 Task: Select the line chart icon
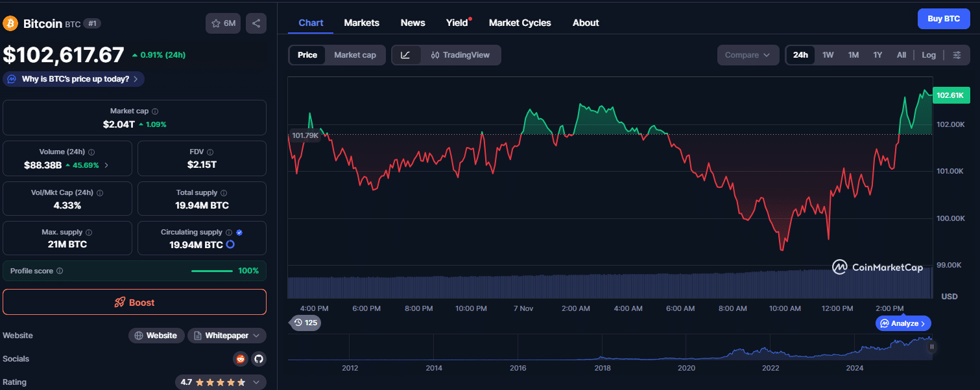pyautogui.click(x=405, y=55)
